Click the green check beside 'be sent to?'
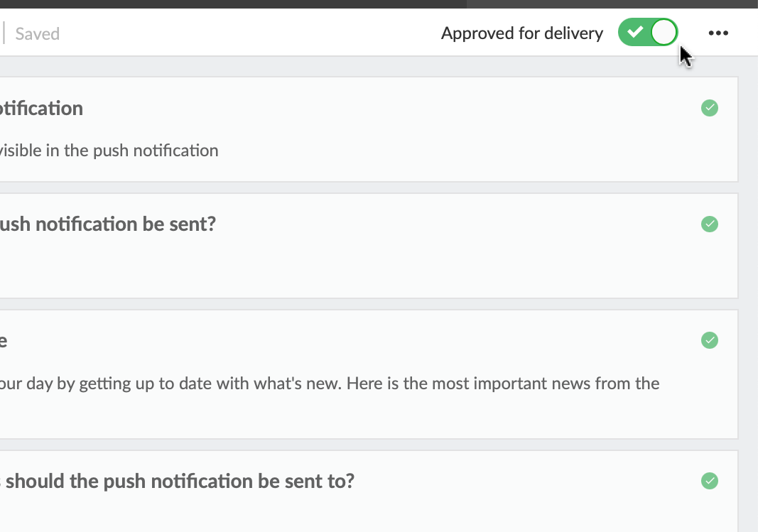This screenshot has height=532, width=758. point(710,482)
